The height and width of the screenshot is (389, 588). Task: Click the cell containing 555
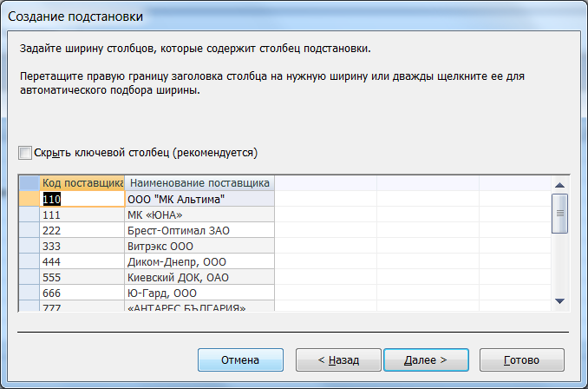tap(82, 278)
